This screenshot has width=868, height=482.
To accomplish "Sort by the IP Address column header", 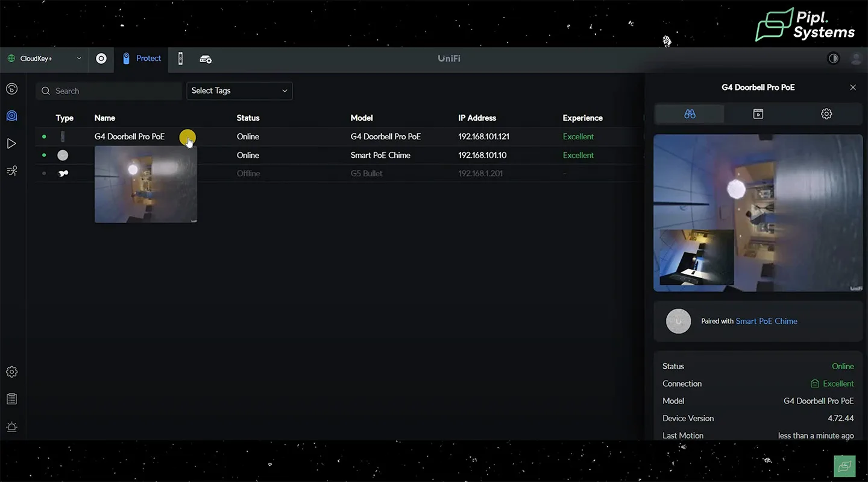I will [477, 118].
